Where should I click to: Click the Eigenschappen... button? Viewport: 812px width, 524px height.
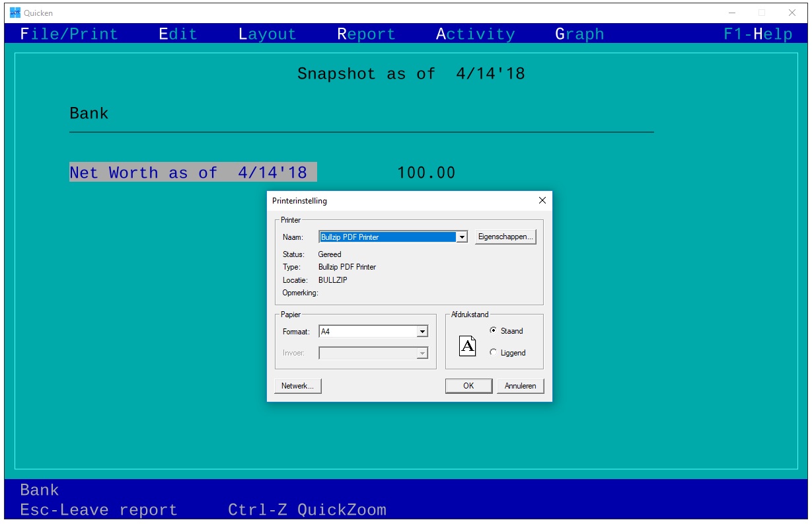click(505, 237)
